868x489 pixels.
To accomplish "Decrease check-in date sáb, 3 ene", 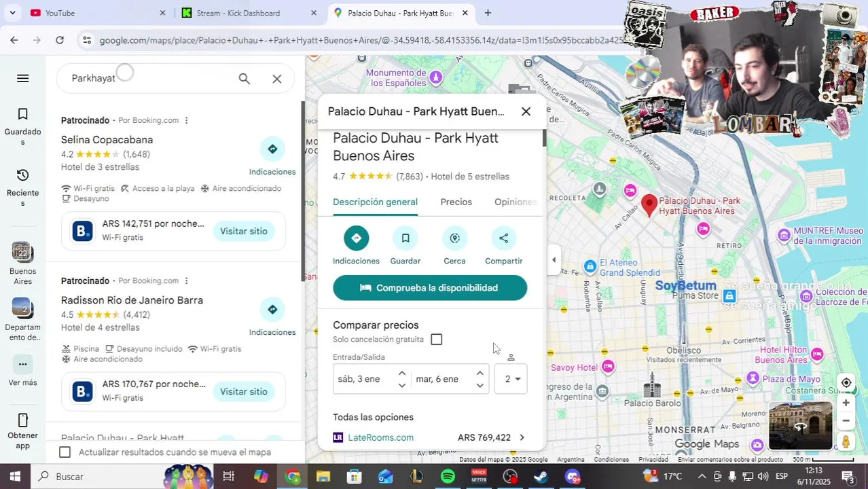I will [x=402, y=386].
